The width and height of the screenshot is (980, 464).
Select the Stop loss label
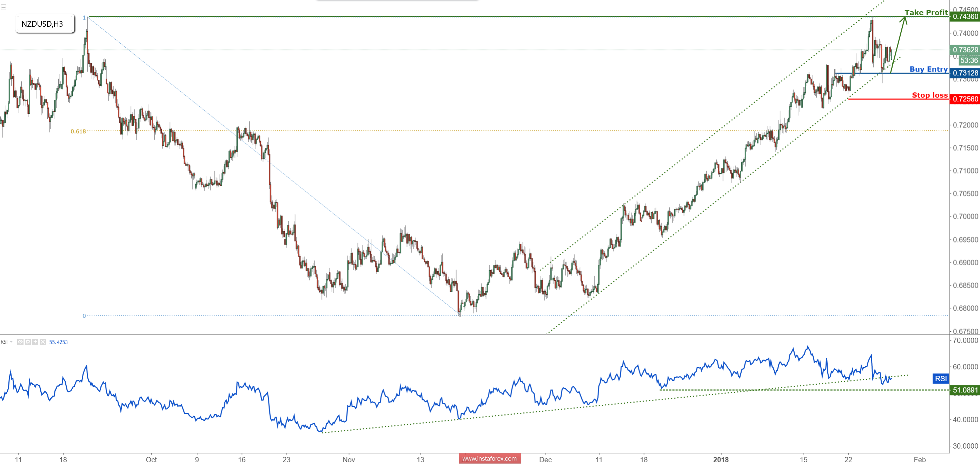click(930, 95)
